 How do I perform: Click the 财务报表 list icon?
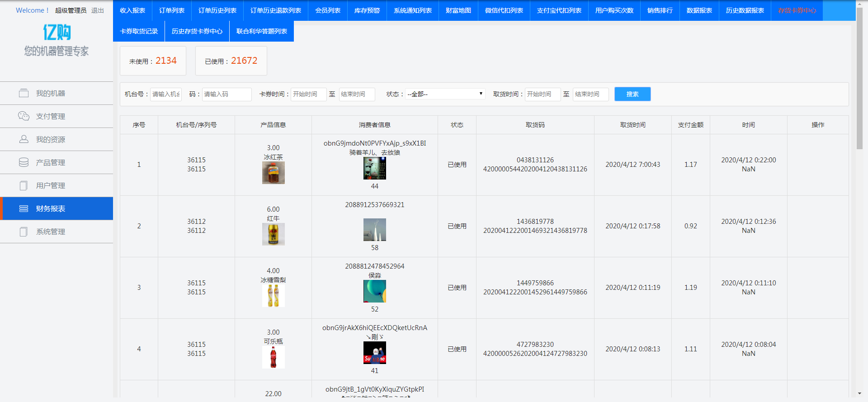(24, 208)
